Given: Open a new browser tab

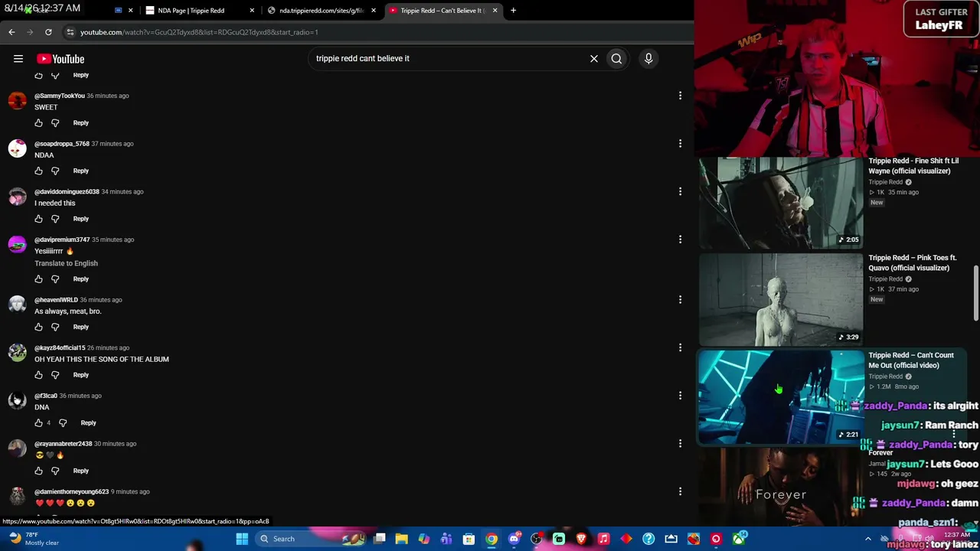Looking at the screenshot, I should tap(513, 11).
